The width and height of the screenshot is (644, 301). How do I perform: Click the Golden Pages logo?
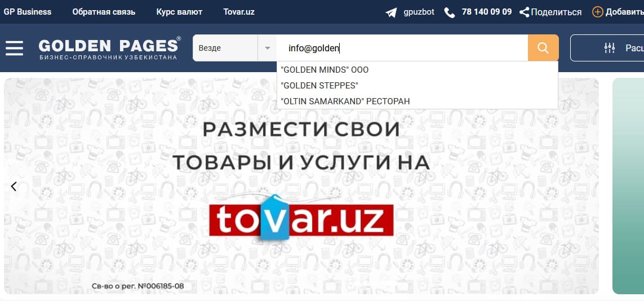[110, 48]
